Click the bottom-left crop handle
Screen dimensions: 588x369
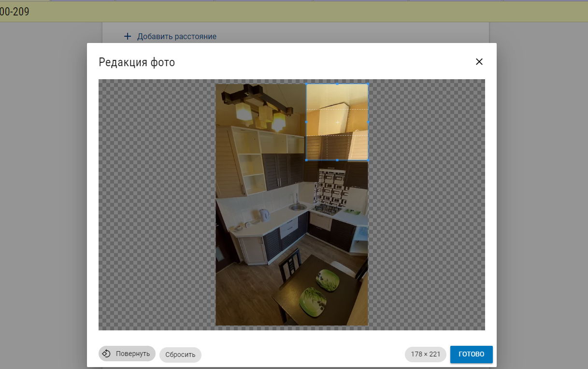coord(306,160)
